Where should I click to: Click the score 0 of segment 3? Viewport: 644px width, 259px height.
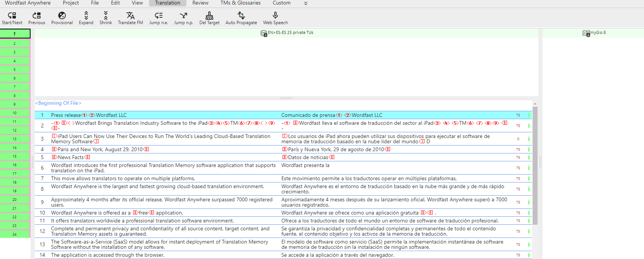pos(518,139)
